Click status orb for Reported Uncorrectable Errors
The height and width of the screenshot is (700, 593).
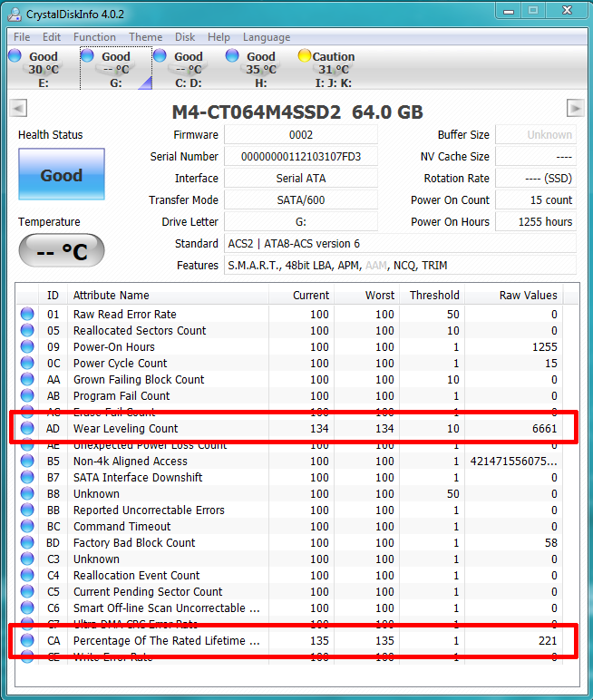tap(27, 510)
